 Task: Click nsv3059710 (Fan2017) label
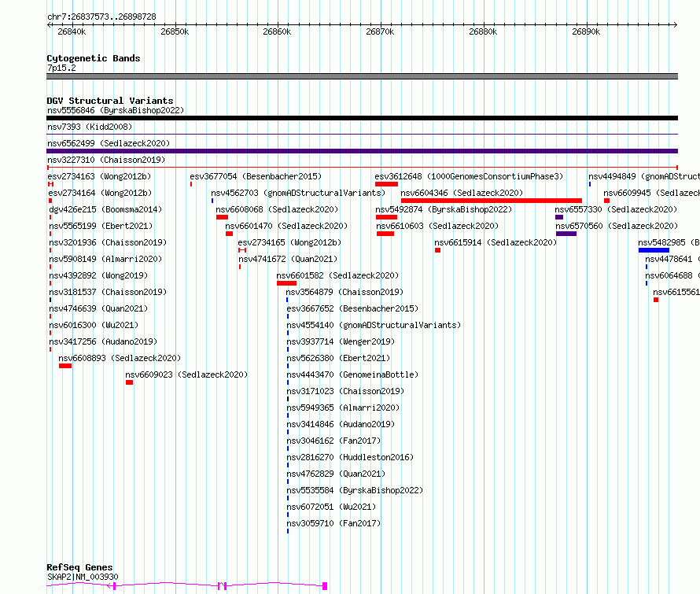(x=333, y=523)
